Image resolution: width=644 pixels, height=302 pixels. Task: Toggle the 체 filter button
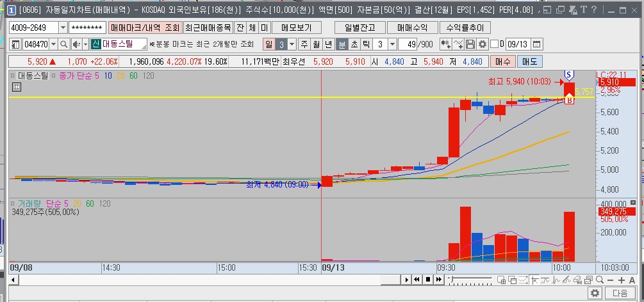tap(252, 28)
